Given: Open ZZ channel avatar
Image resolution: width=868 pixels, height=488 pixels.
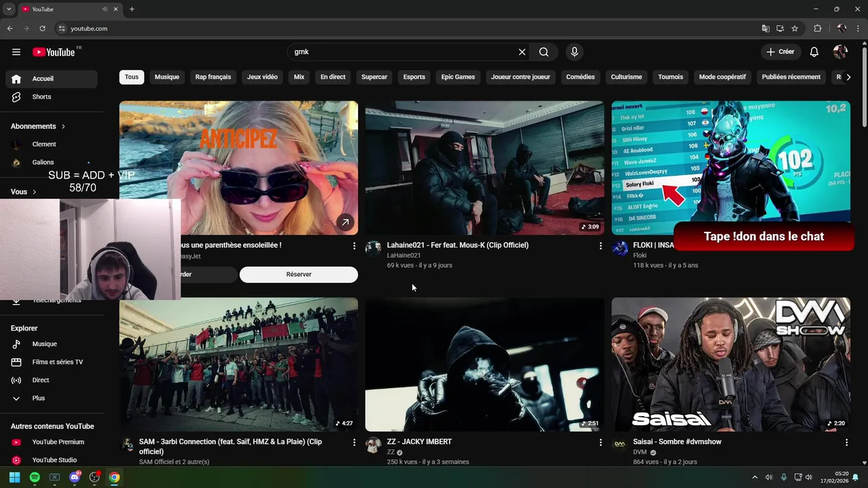Looking at the screenshot, I should (374, 445).
